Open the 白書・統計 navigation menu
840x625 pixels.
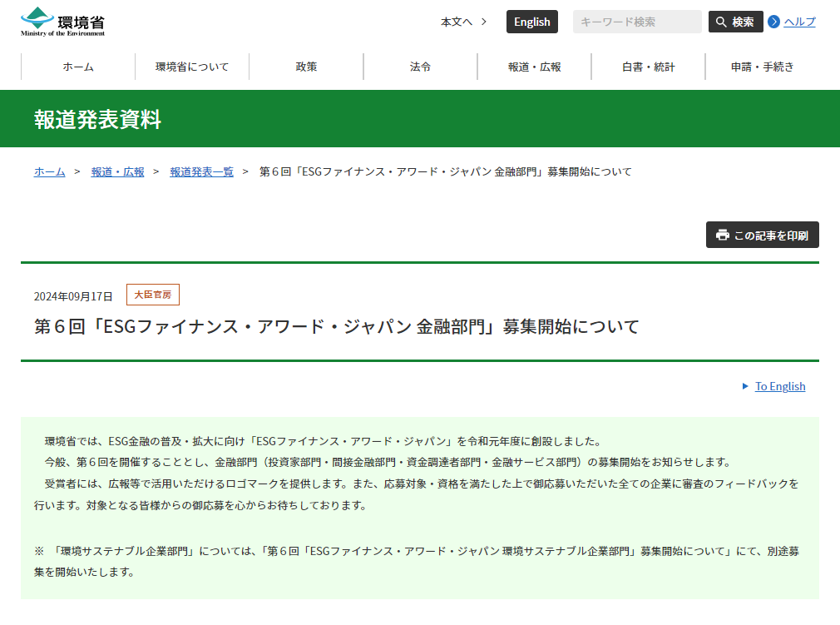[649, 66]
